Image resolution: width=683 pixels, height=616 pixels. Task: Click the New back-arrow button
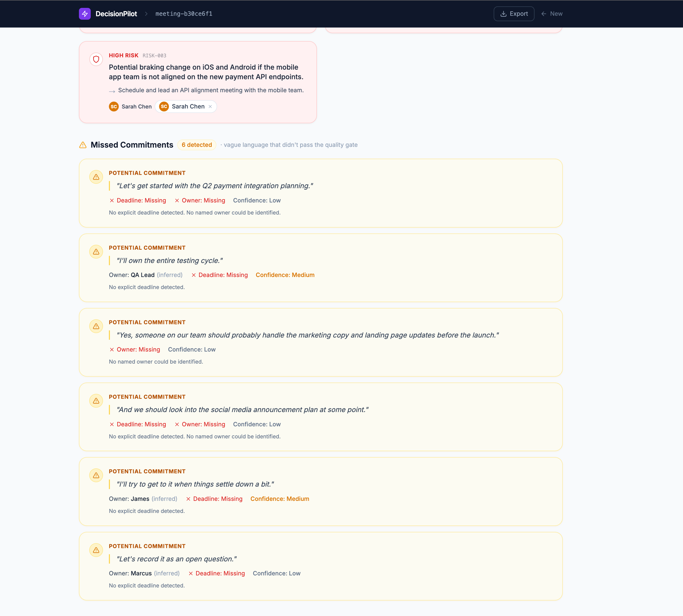[x=552, y=14]
